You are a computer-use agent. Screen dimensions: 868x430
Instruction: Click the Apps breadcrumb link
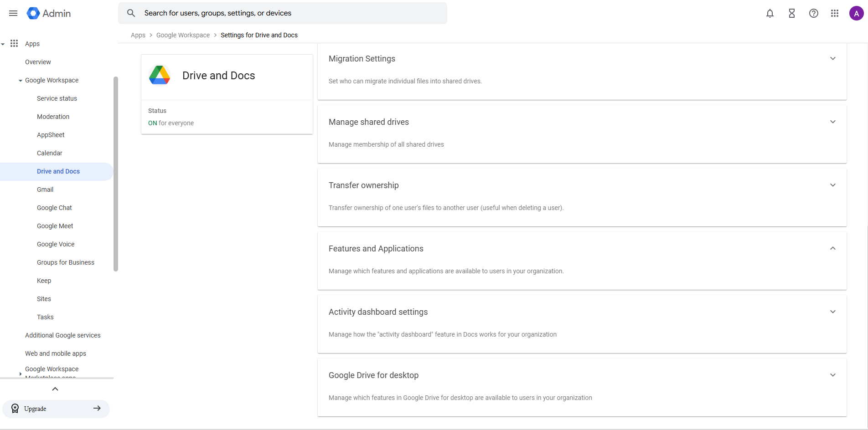click(x=138, y=35)
